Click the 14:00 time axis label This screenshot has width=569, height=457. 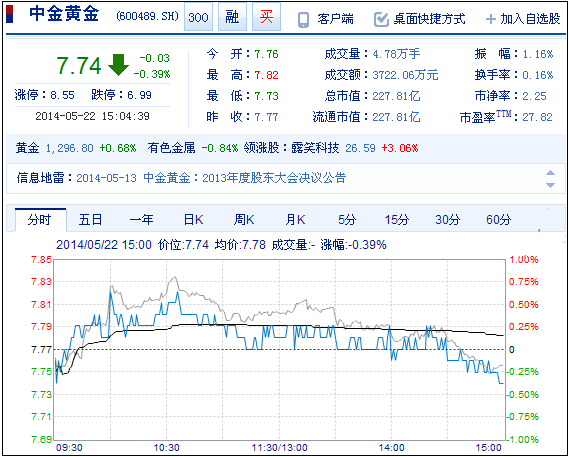(391, 447)
